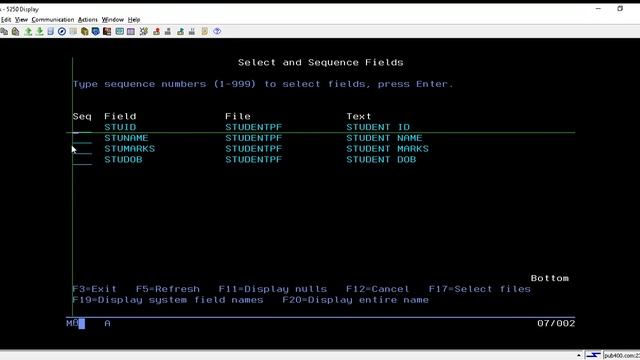Click the 'Field' column header
Viewport: 640px width, 360px height.
coord(120,116)
